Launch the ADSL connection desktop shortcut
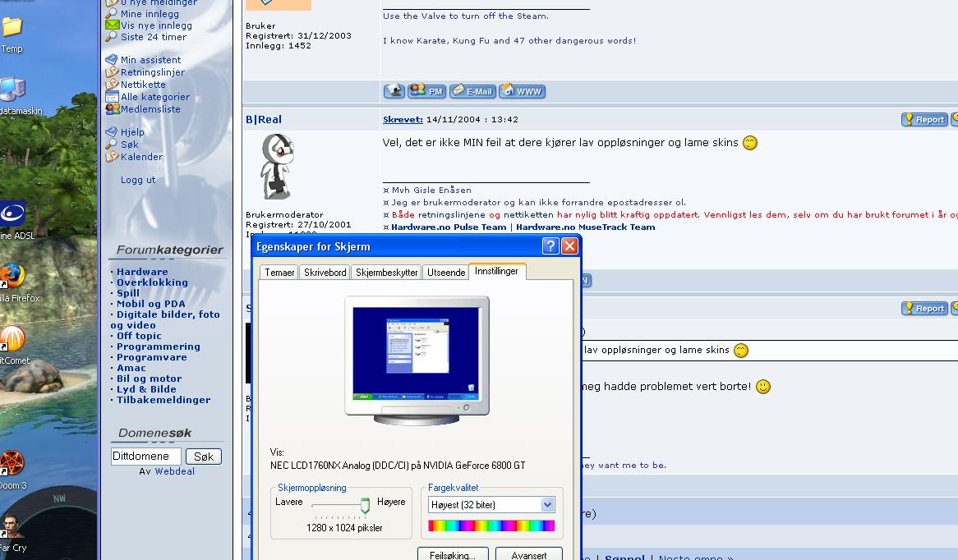This screenshot has height=560, width=958. [13, 220]
